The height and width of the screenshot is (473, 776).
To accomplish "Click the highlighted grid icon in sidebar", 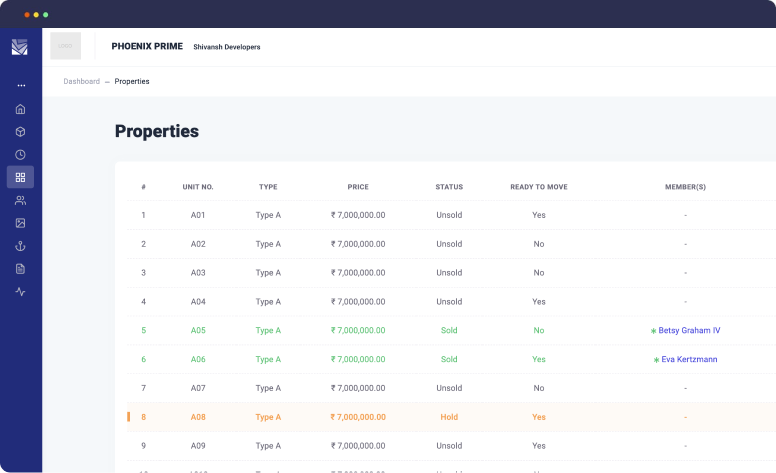I will point(20,177).
